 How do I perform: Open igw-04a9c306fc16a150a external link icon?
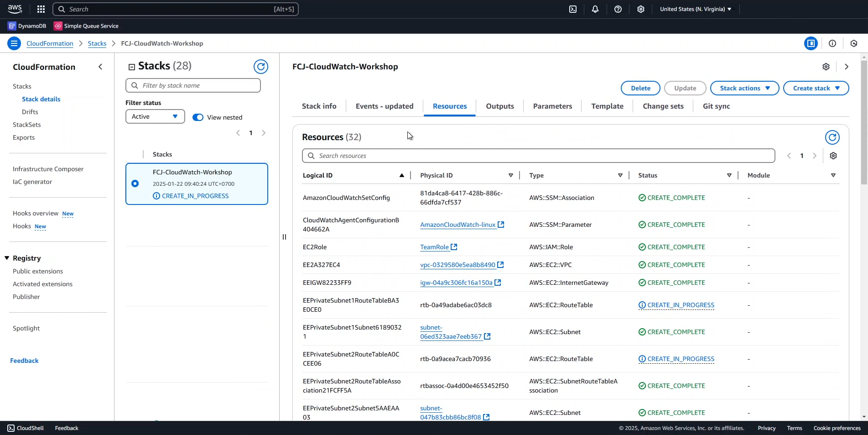pyautogui.click(x=498, y=283)
